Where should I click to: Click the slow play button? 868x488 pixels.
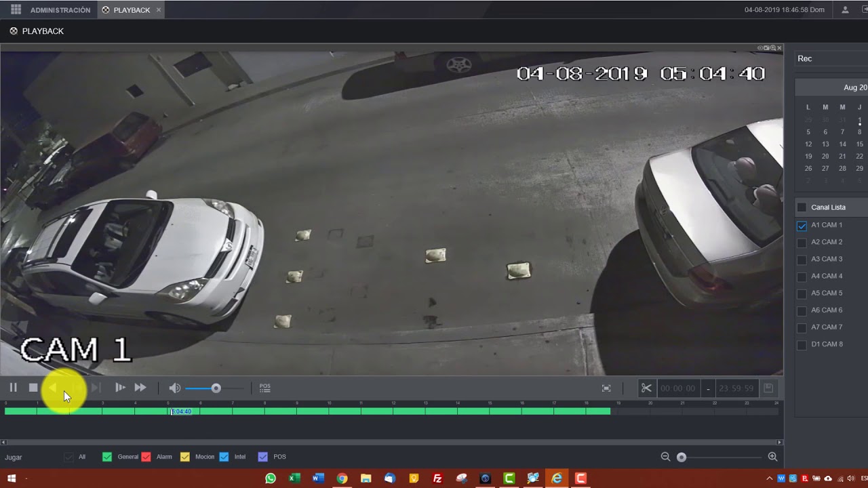tap(120, 388)
